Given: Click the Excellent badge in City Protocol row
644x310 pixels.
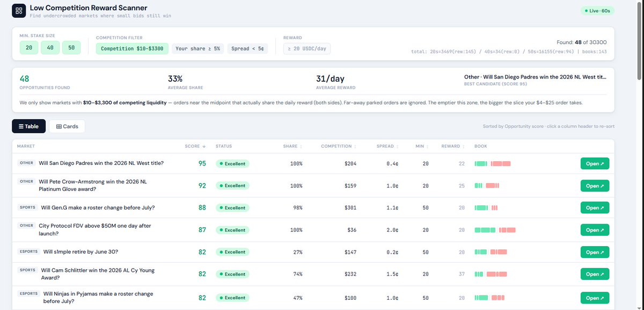Looking at the screenshot, I should tap(232, 230).
